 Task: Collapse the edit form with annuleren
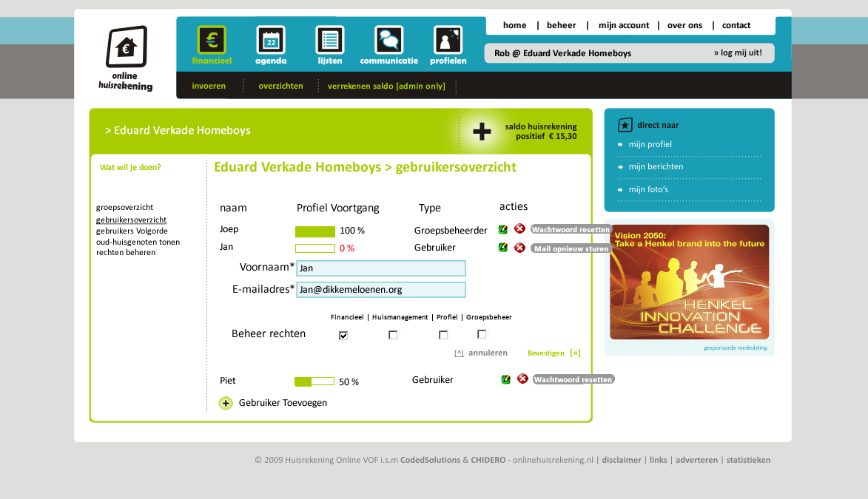481,353
